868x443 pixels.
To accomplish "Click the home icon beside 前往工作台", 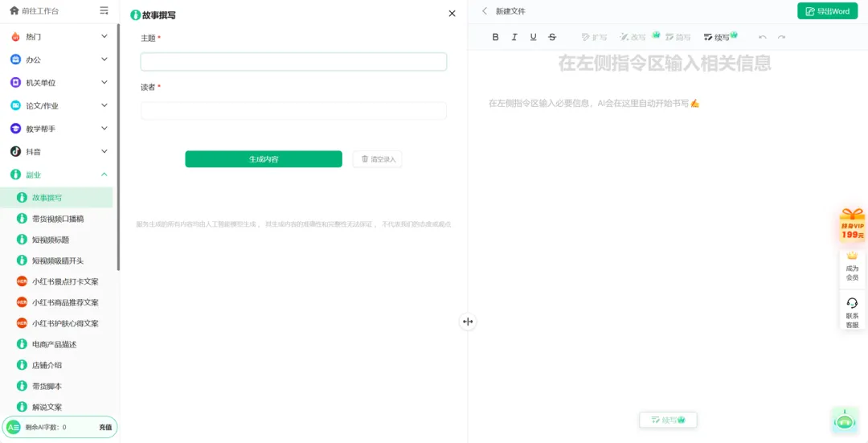I will tap(14, 10).
